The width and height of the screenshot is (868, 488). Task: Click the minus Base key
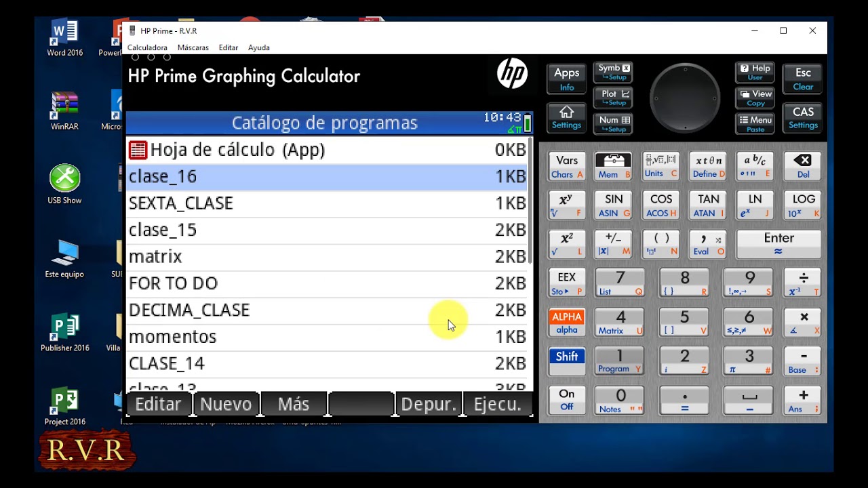coord(803,362)
